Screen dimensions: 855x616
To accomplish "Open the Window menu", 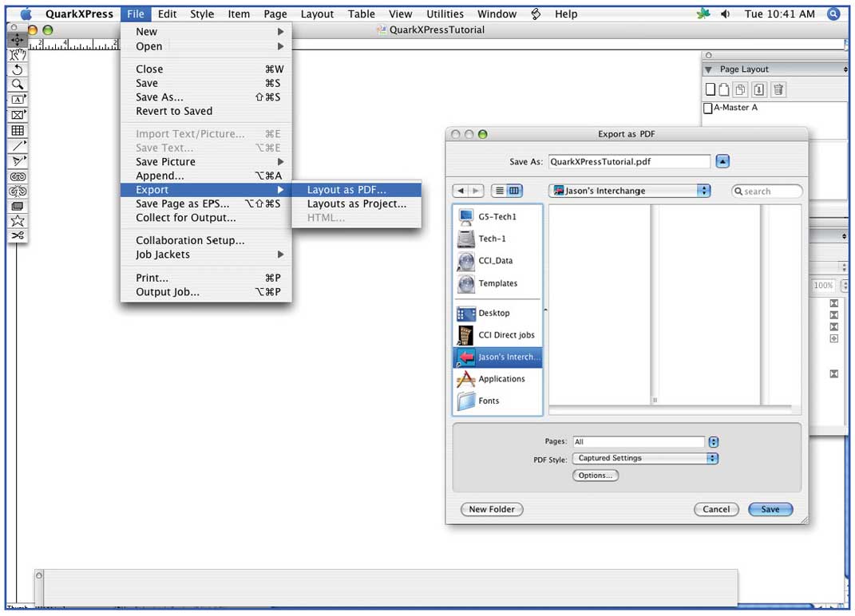I will pyautogui.click(x=497, y=14).
